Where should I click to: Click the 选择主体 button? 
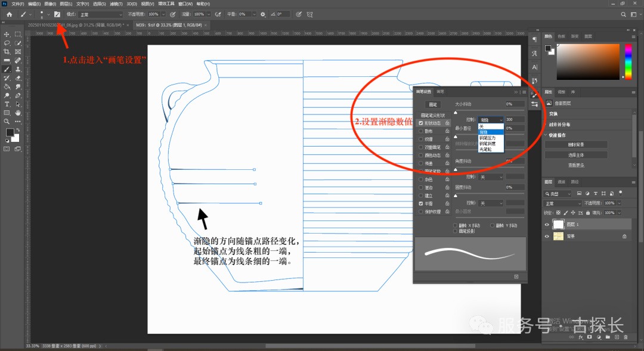point(576,155)
